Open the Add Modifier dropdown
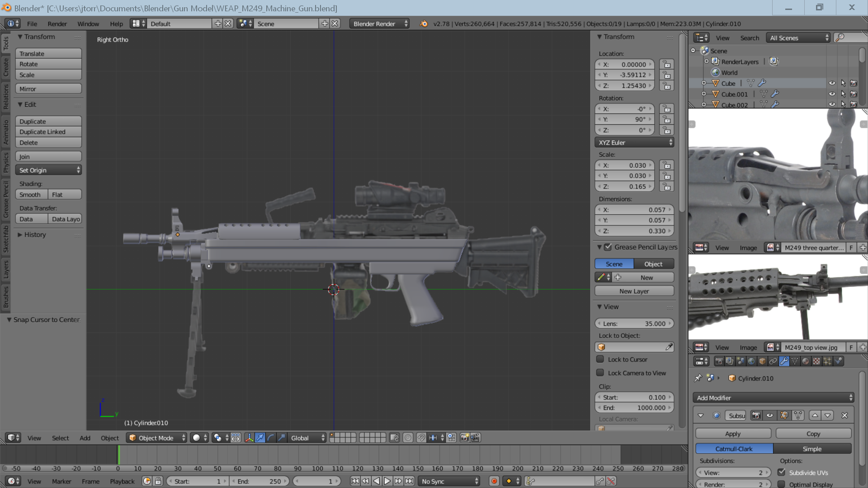 point(774,398)
